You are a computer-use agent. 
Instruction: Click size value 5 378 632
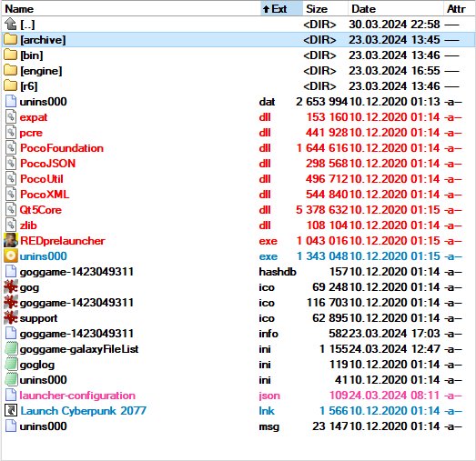[x=321, y=210]
